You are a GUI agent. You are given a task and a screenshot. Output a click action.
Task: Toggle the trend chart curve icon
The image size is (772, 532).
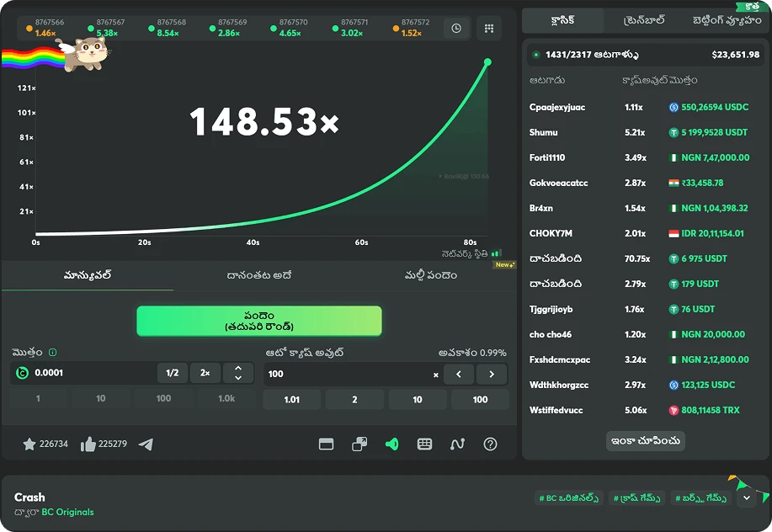[457, 444]
